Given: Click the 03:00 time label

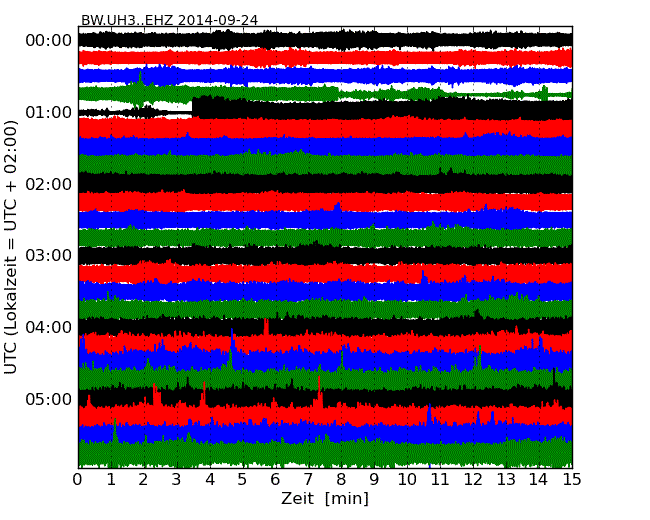Looking at the screenshot, I should (49, 255).
